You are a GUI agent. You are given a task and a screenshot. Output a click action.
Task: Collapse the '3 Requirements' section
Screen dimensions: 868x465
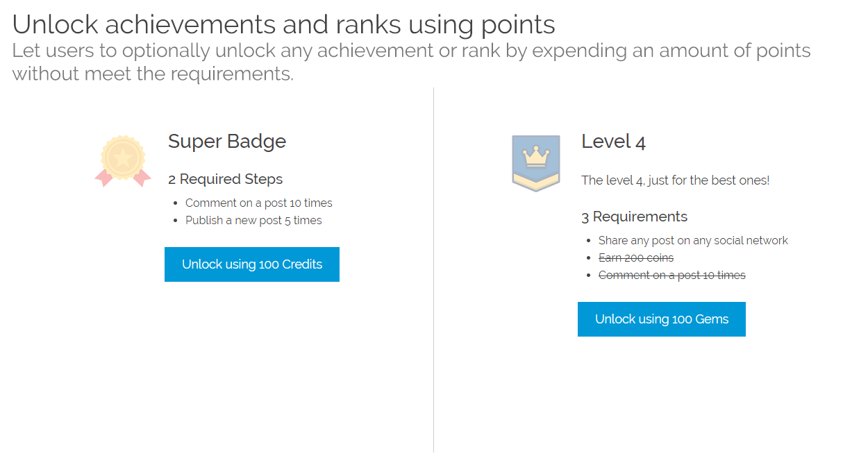coord(634,217)
